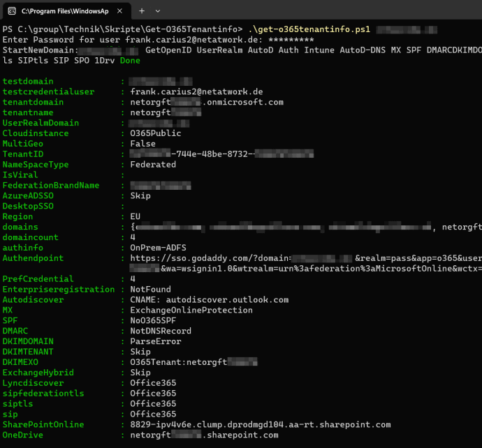Click the tenantname label
The image size is (482, 448).
(x=28, y=112)
